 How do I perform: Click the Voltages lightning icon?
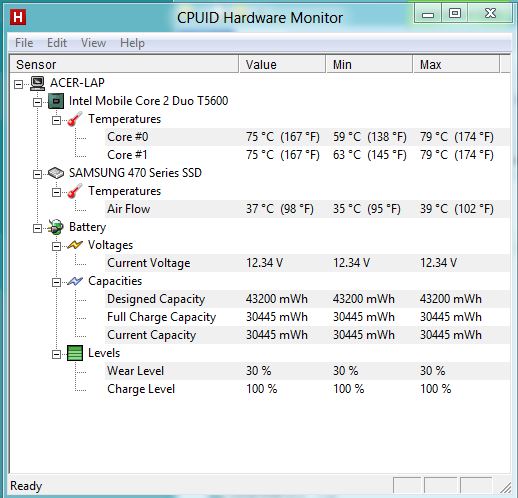[x=75, y=245]
